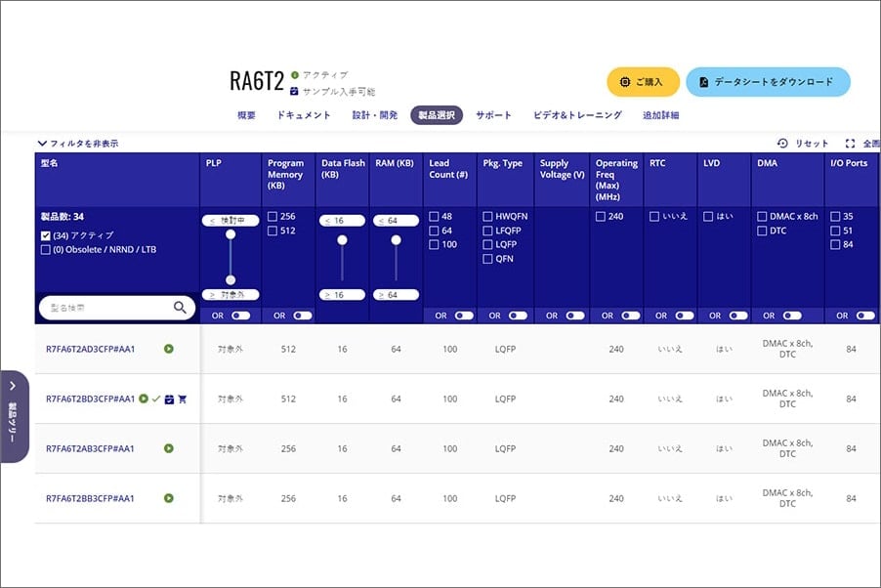Image resolution: width=881 pixels, height=588 pixels.
Task: Expand the 製品ツリー side panel
Action: [13, 415]
